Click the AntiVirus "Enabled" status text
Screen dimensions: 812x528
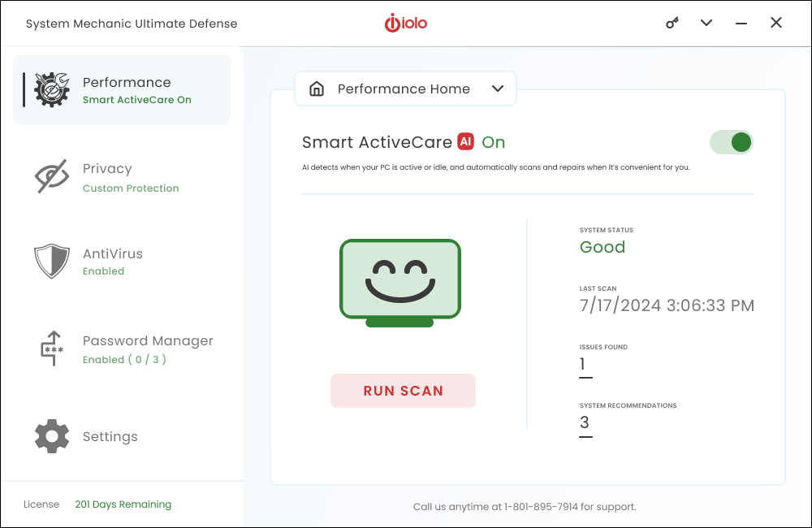[x=104, y=271]
